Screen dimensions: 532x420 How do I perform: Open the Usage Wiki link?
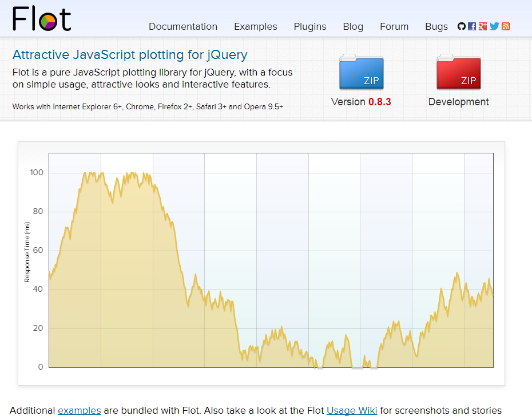coord(352,410)
